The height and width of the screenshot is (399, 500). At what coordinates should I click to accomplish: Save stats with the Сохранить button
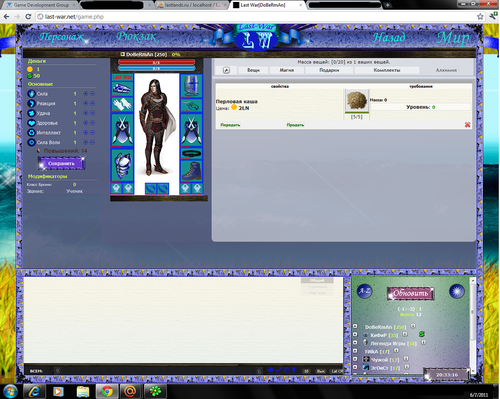61,163
